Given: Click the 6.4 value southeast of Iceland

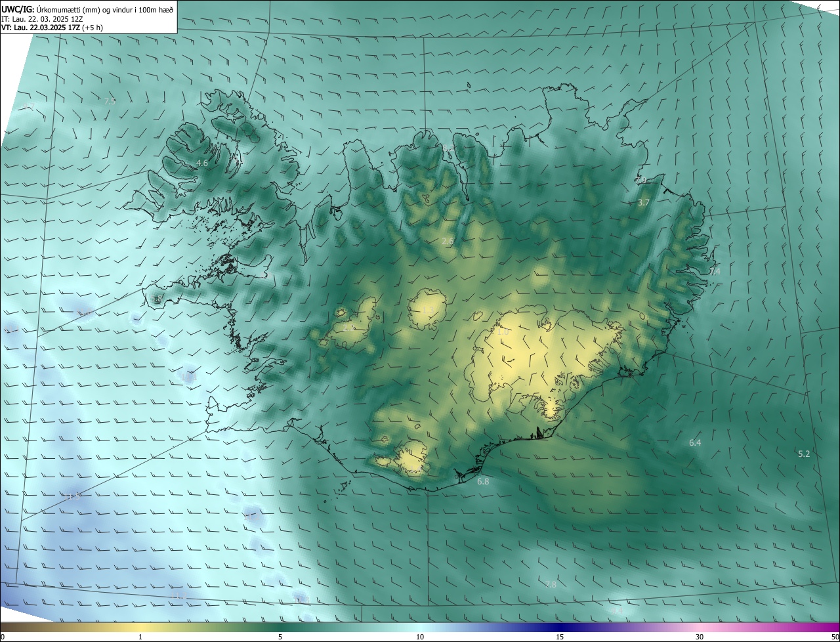Looking at the screenshot, I should click(x=695, y=443).
